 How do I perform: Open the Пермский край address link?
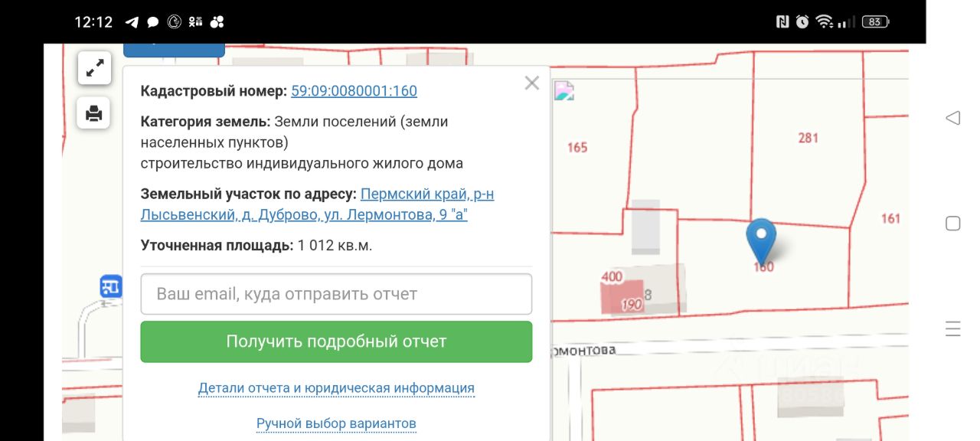point(318,204)
